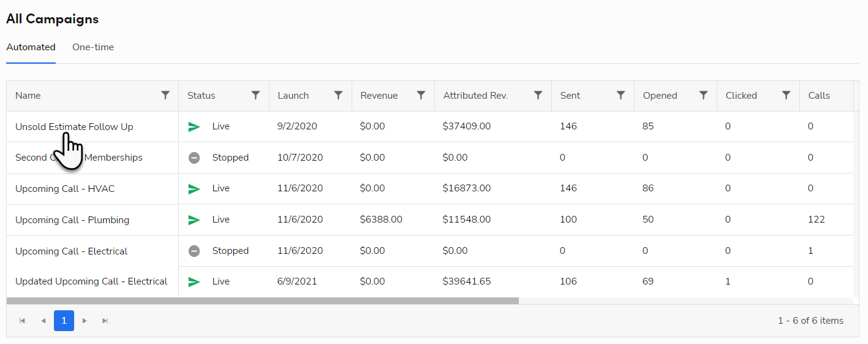Viewport: 868px width, 344px height.
Task: Click the calls value 122
Action: pyautogui.click(x=817, y=220)
